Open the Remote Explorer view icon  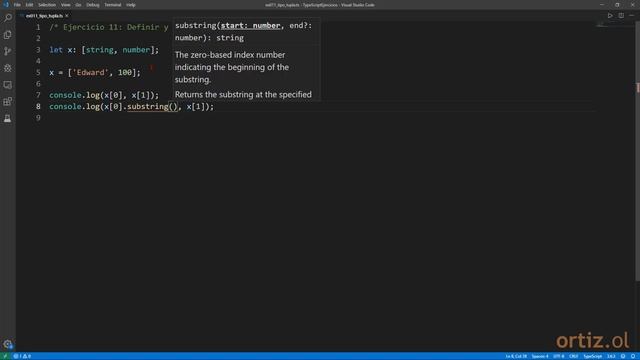(8, 85)
